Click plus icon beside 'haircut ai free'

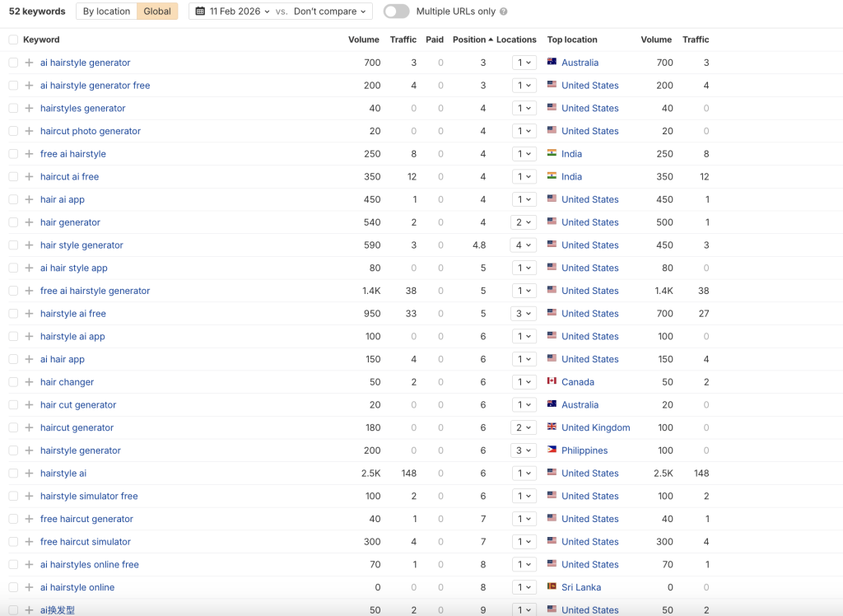click(x=29, y=176)
